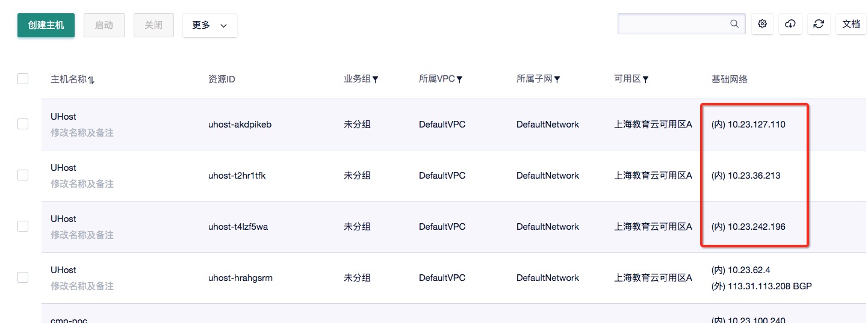Click the cloud download export icon
Viewport: 868px width, 323px height.
(x=790, y=24)
